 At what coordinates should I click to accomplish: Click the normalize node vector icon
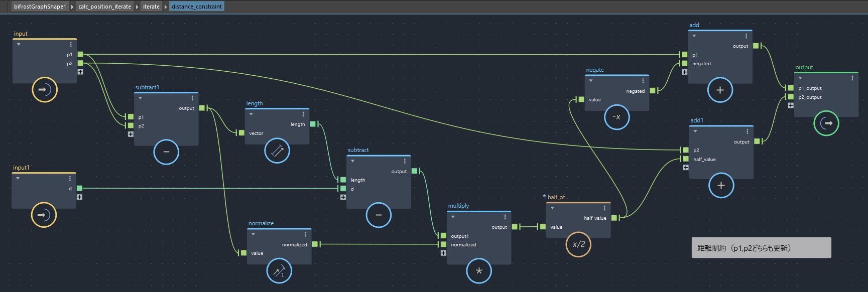[x=279, y=271]
